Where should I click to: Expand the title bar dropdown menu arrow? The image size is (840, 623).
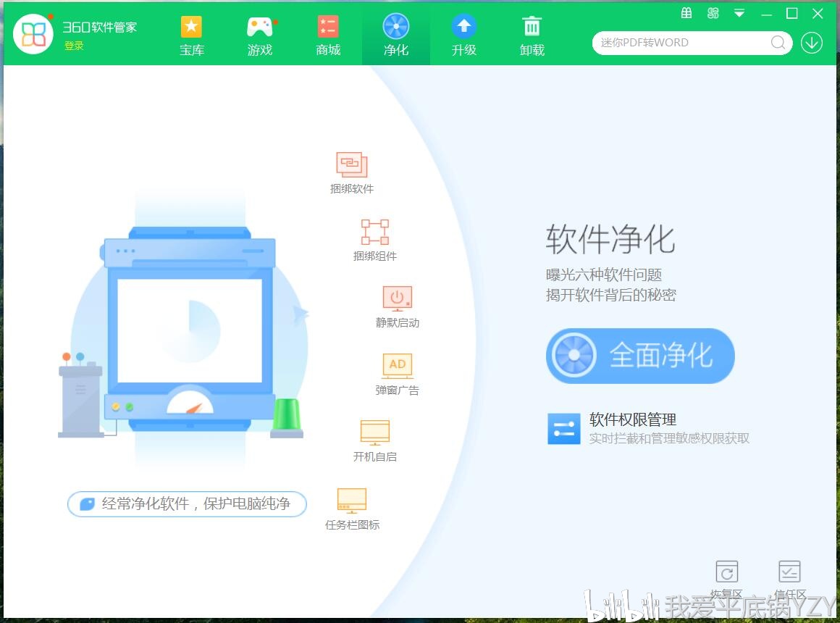point(739,14)
